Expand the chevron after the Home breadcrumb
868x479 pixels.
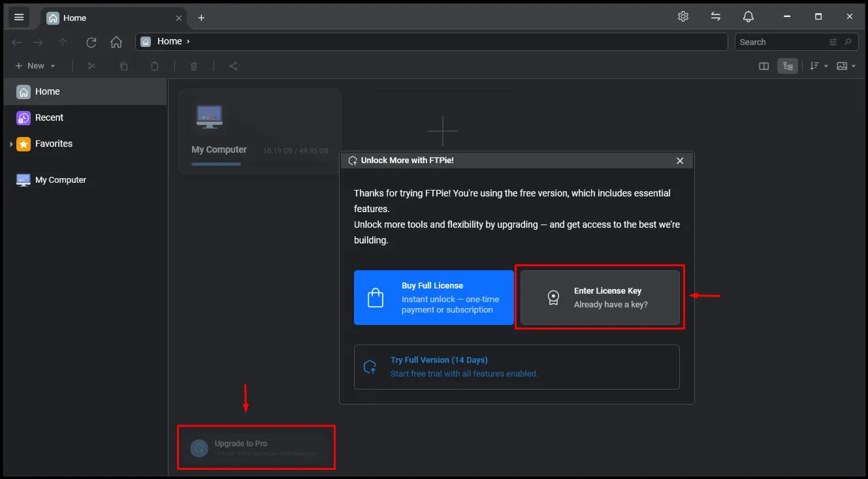coord(188,42)
